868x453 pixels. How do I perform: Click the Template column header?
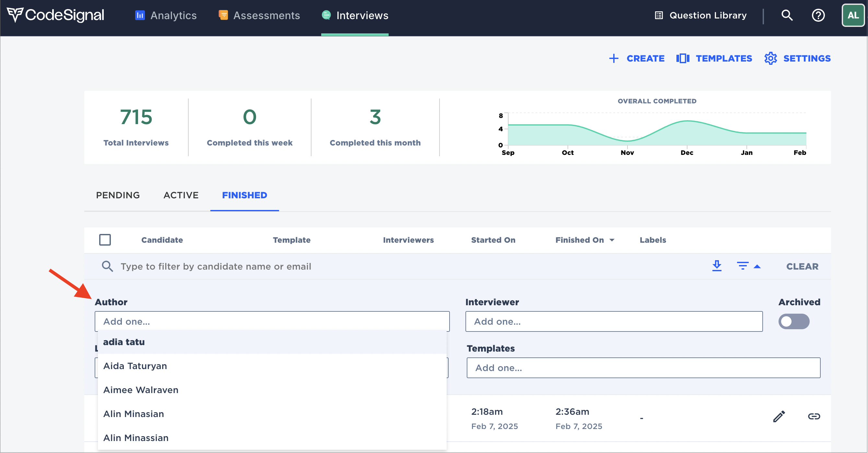(x=292, y=240)
